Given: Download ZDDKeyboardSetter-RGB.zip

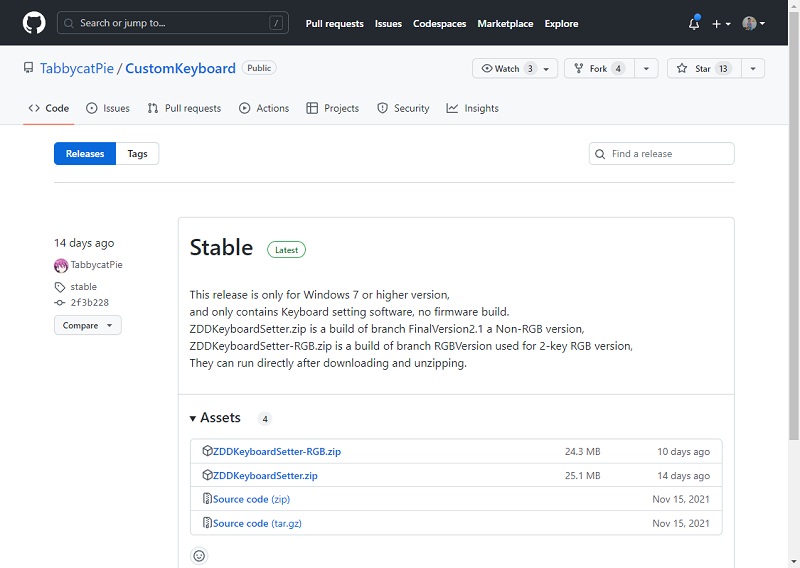Looking at the screenshot, I should (x=277, y=452).
